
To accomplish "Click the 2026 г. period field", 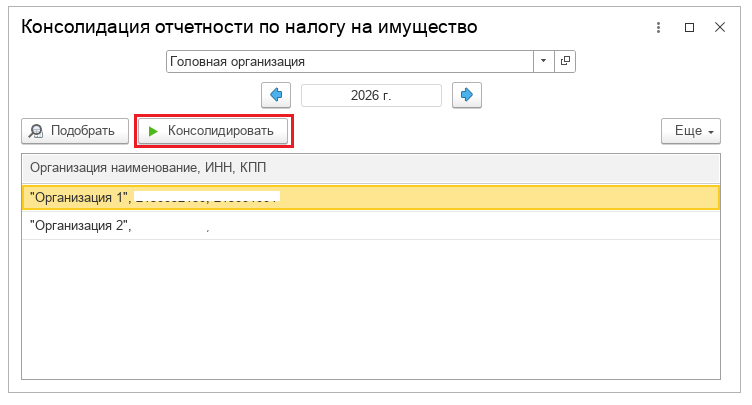I will (371, 95).
